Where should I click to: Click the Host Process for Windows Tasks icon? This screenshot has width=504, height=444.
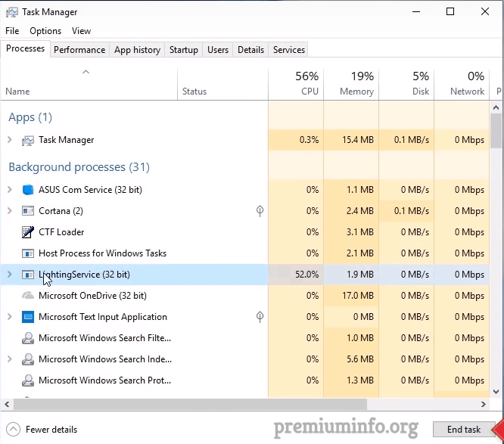(x=28, y=253)
